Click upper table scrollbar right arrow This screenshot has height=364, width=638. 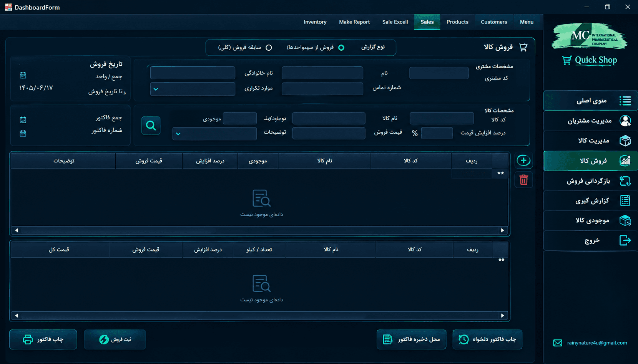(x=502, y=230)
